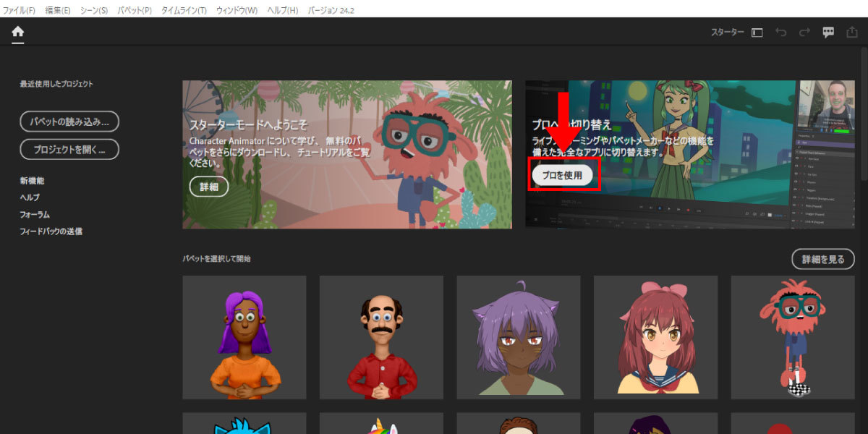Viewport: 868px width, 434px height.
Task: Open the ウィンドウ(W) menu
Action: click(x=237, y=11)
